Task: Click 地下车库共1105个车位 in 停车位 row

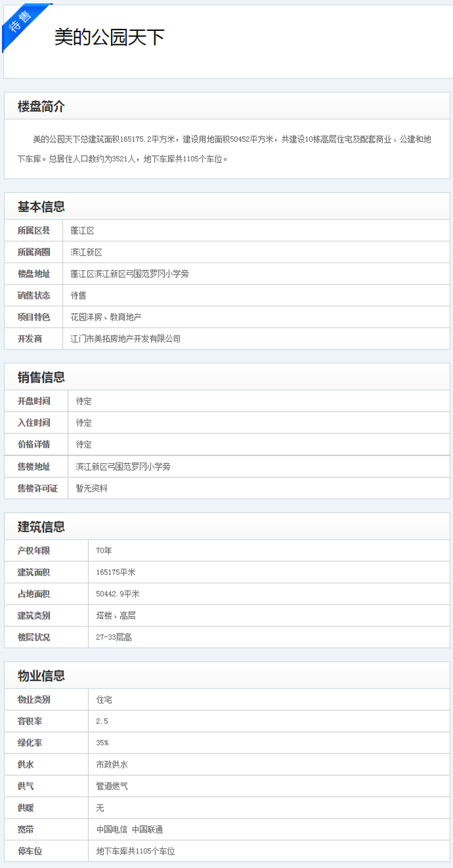Action: [136, 851]
